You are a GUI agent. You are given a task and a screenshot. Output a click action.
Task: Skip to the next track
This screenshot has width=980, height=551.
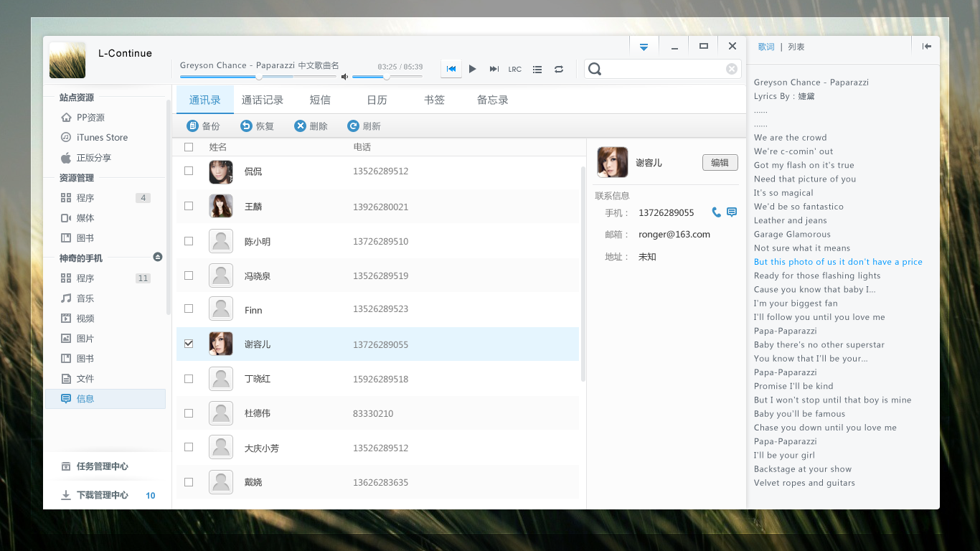(x=494, y=69)
